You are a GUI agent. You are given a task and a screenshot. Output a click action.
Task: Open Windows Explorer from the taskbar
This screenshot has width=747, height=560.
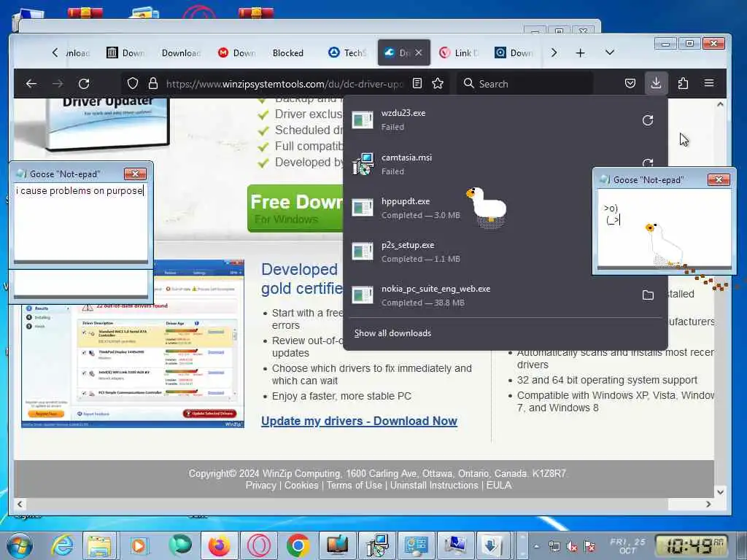pos(99,545)
